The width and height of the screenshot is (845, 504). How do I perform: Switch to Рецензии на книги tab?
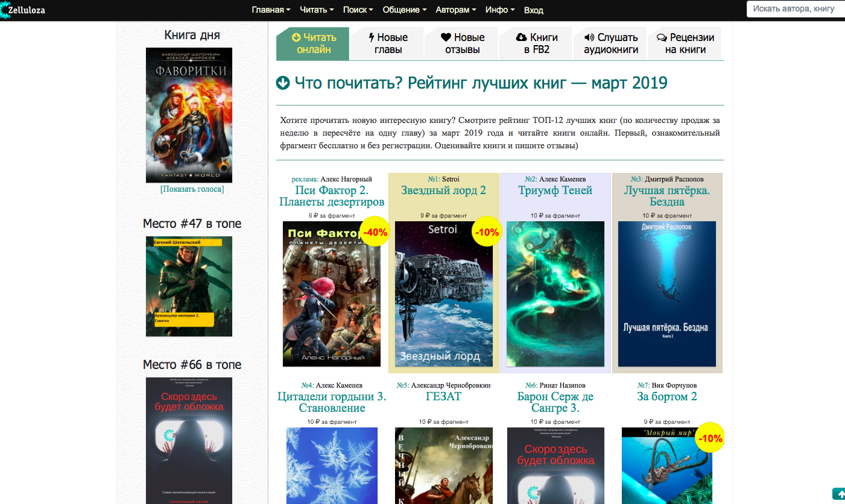685,43
